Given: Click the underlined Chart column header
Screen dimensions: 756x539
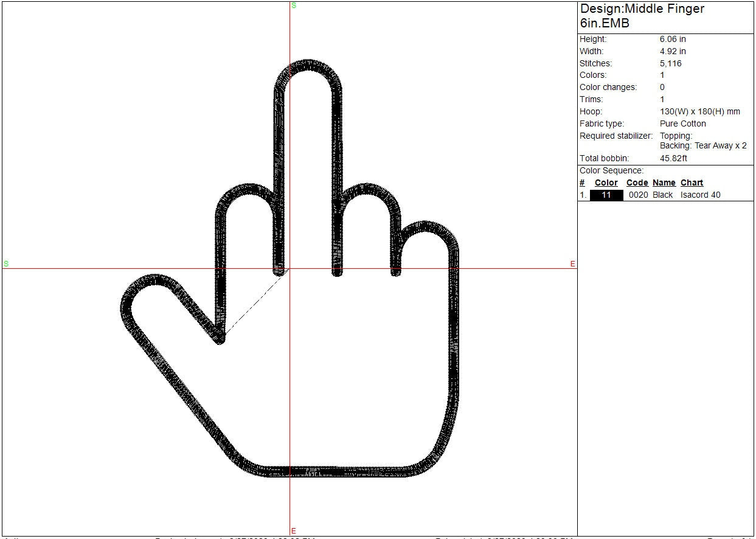Looking at the screenshot, I should coord(692,183).
